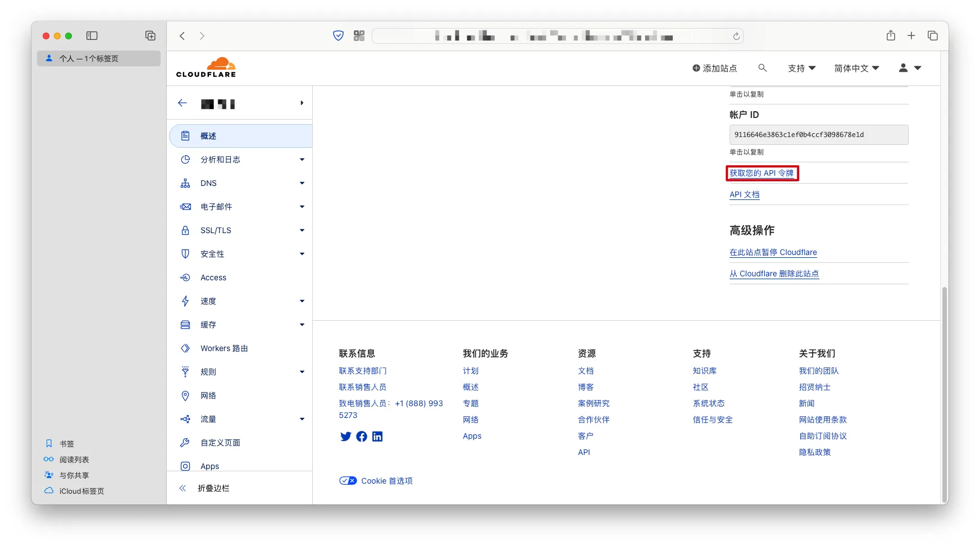
Task: Open a new tab group in sidebar
Action: tap(151, 36)
